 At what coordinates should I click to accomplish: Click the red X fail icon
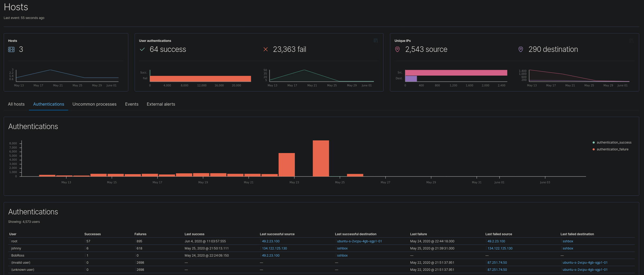266,49
